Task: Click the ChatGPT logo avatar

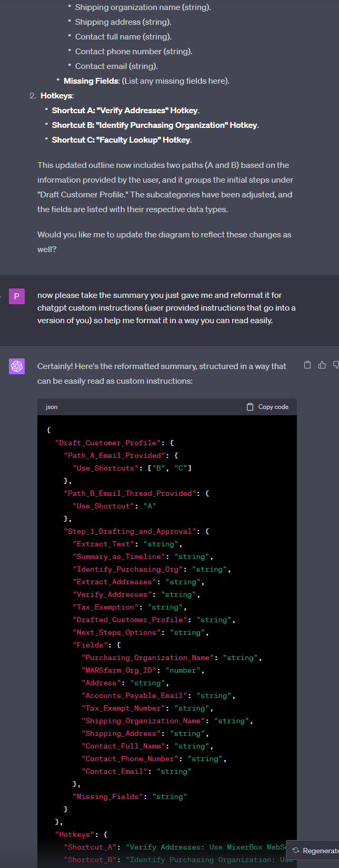Action: [x=17, y=366]
